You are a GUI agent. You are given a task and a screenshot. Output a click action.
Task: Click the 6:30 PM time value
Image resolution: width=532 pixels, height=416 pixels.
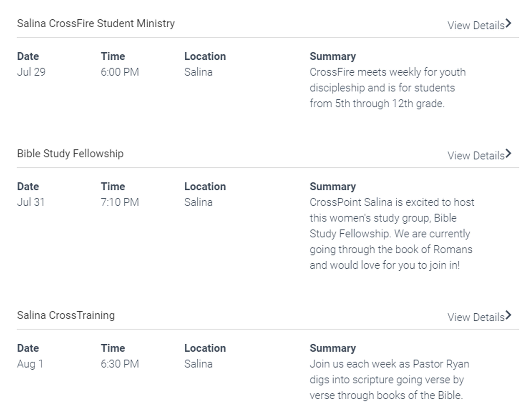(x=120, y=364)
